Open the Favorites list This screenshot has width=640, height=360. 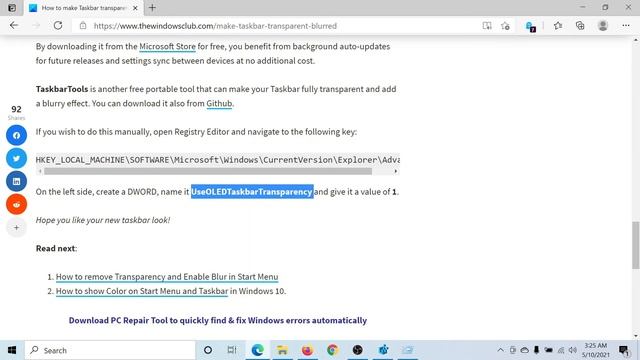(558, 26)
